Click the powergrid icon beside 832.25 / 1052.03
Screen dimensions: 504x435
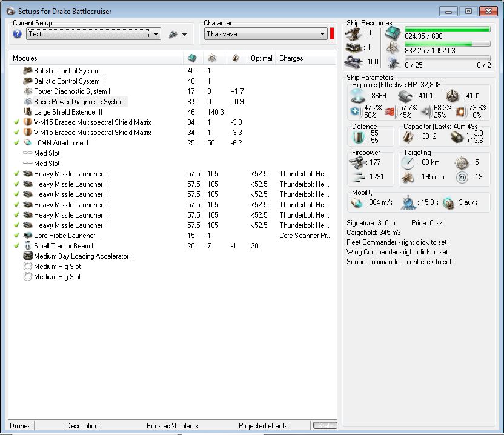[x=393, y=48]
